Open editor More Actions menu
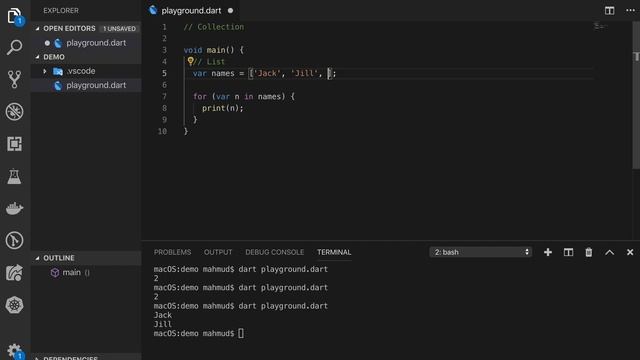The width and height of the screenshot is (640, 360). tap(631, 11)
